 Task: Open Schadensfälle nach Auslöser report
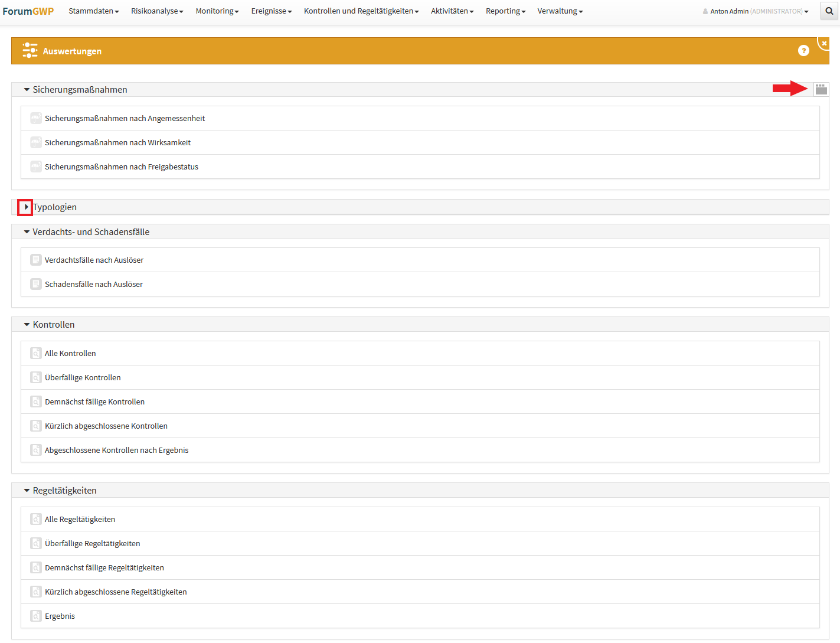pyautogui.click(x=93, y=284)
